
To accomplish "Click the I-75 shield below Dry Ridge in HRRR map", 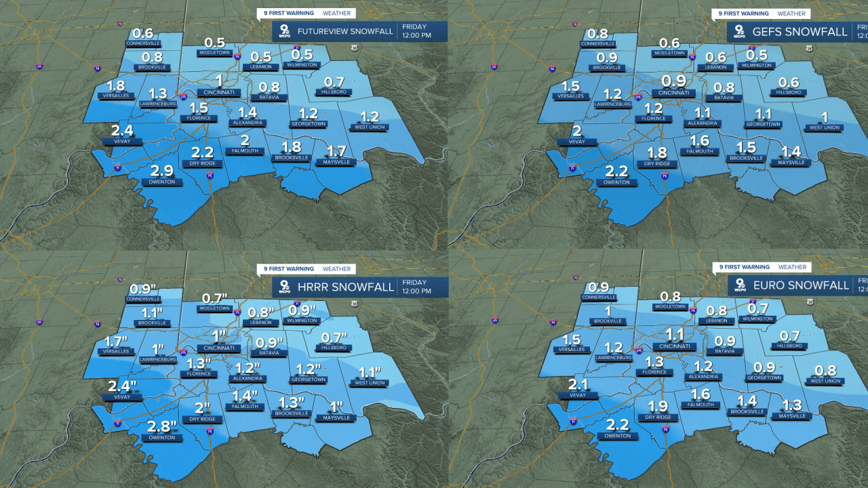I will (209, 430).
